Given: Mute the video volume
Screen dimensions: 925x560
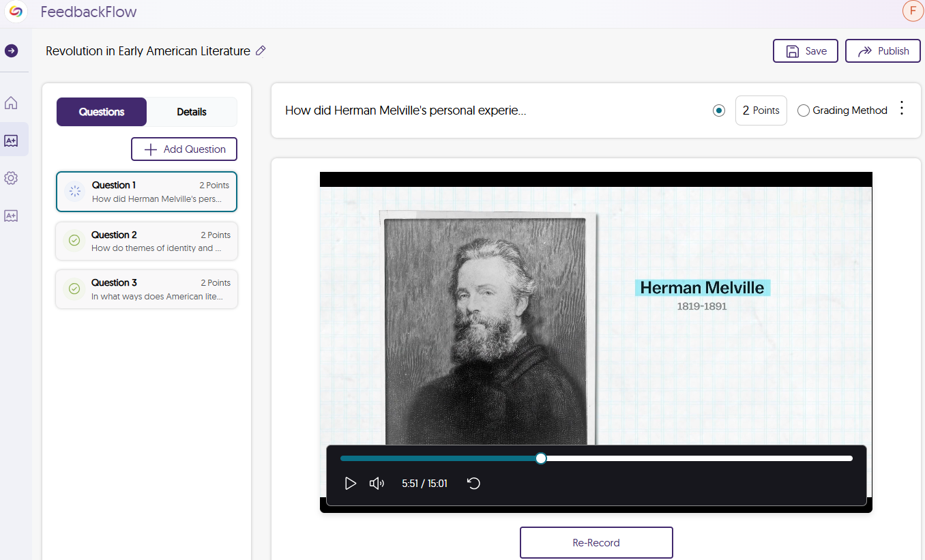Looking at the screenshot, I should tap(377, 484).
